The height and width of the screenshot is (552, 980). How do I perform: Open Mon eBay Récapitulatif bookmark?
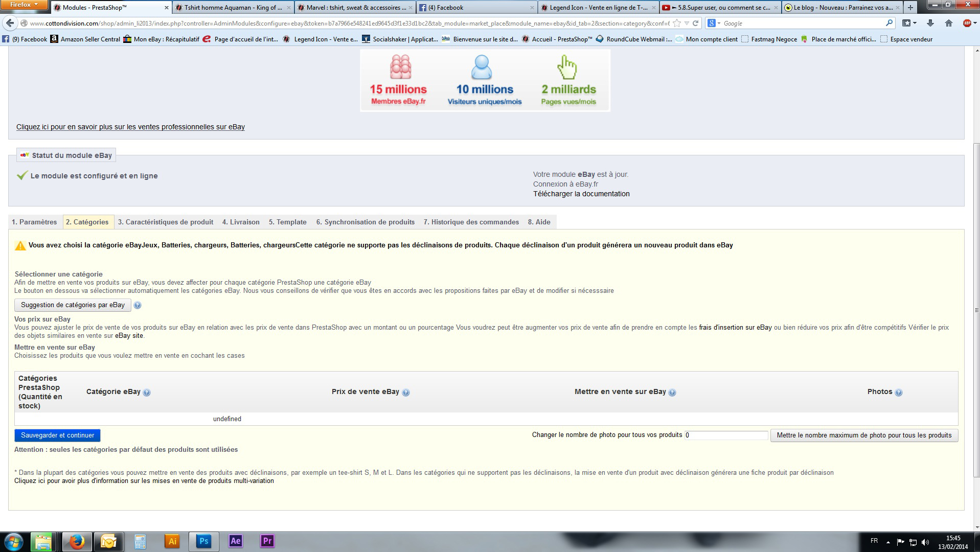pyautogui.click(x=161, y=39)
